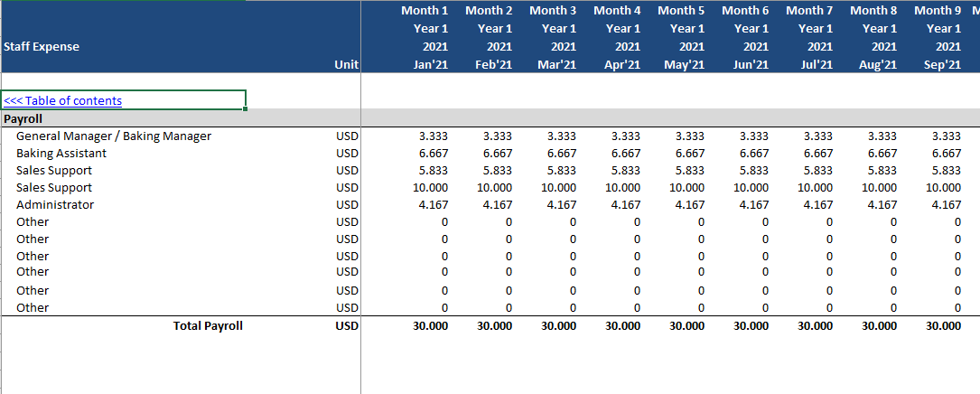Image resolution: width=980 pixels, height=394 pixels.
Task: Open the Table of contents link
Action: [x=62, y=100]
